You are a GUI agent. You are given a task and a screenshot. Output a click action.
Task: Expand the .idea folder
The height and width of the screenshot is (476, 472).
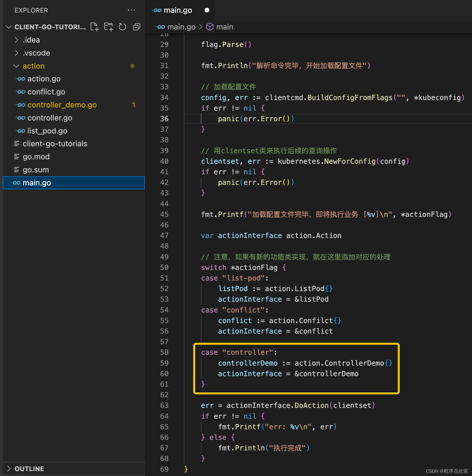[16, 40]
